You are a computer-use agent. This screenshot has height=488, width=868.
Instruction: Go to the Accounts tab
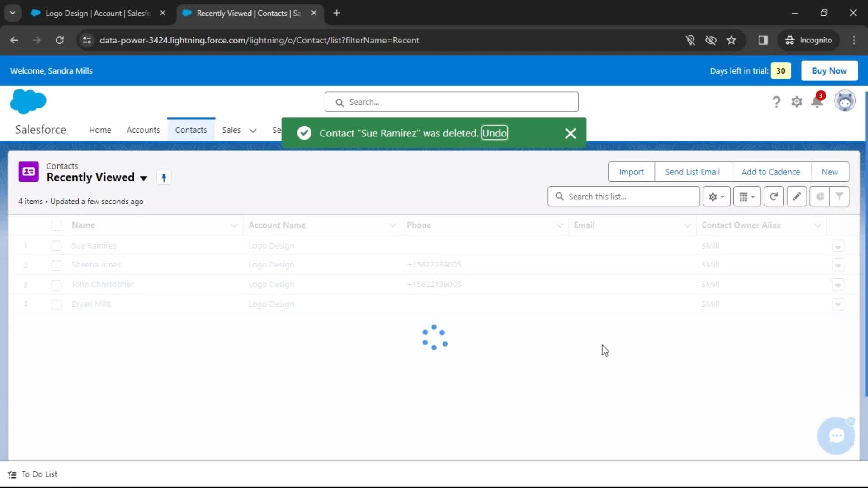click(143, 130)
